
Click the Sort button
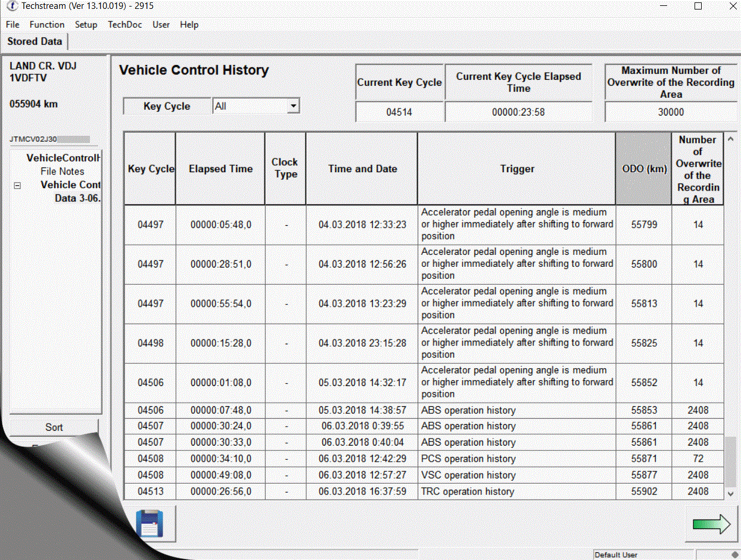tap(54, 427)
